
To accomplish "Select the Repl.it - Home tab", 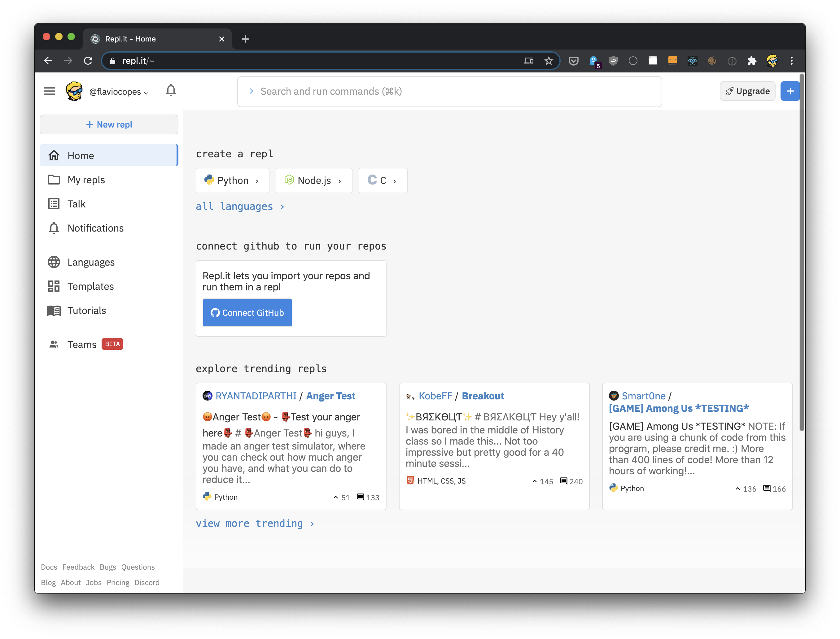I will (157, 39).
